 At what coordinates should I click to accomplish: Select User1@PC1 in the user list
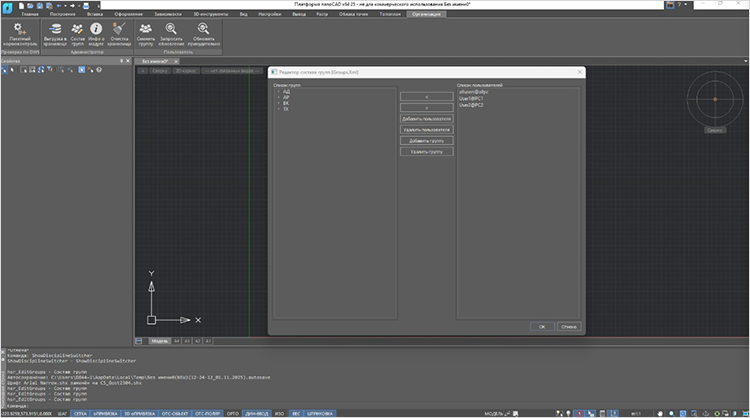click(472, 98)
